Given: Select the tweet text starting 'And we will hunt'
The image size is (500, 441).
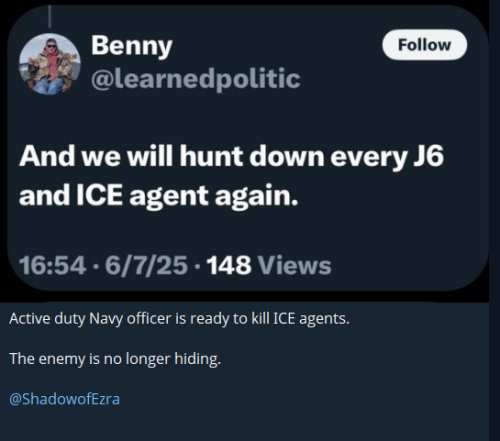Looking at the screenshot, I should point(231,176).
